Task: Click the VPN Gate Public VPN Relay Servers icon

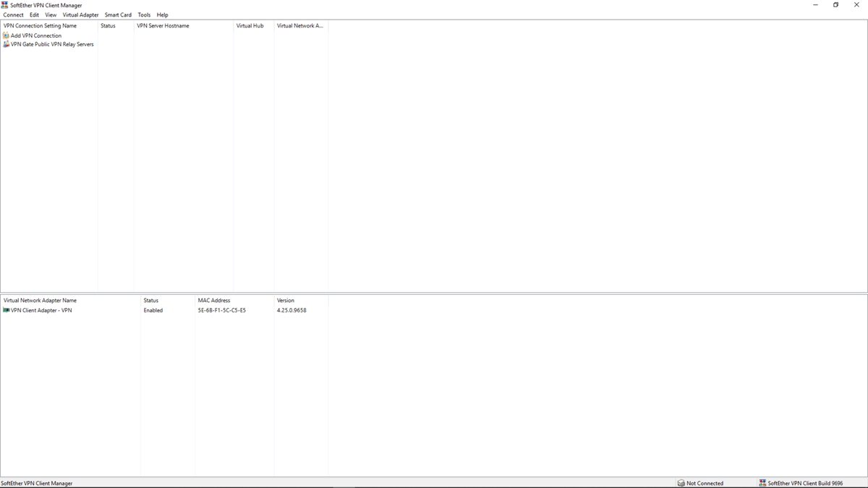Action: pyautogui.click(x=7, y=44)
